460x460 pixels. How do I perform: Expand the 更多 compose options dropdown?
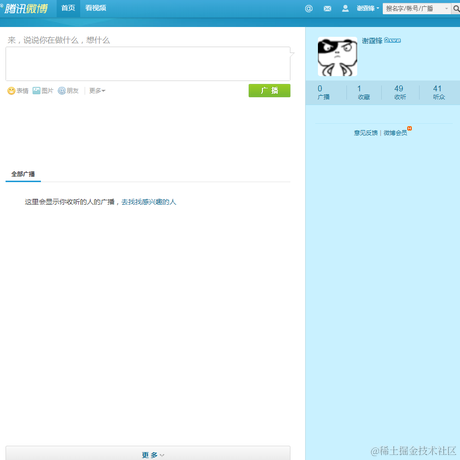pyautogui.click(x=97, y=91)
